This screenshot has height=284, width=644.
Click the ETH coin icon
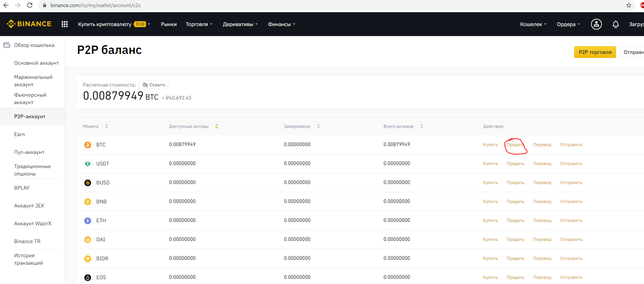pos(88,221)
